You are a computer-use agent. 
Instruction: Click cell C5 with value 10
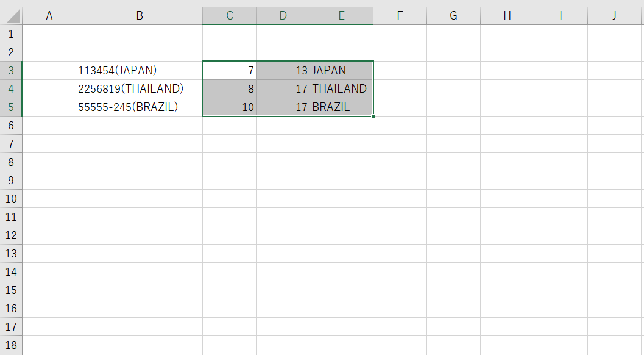[230, 107]
